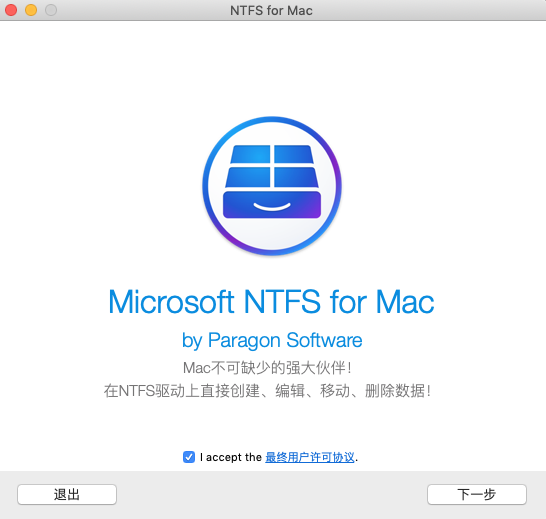Screen dimensions: 546x519
Task: Click the Microsoft NTFS for Mac heading
Action: click(x=271, y=302)
